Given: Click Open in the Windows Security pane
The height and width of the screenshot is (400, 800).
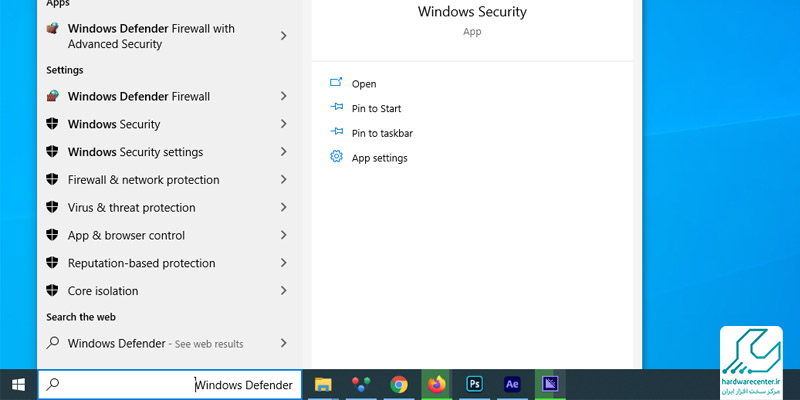Looking at the screenshot, I should [x=364, y=84].
